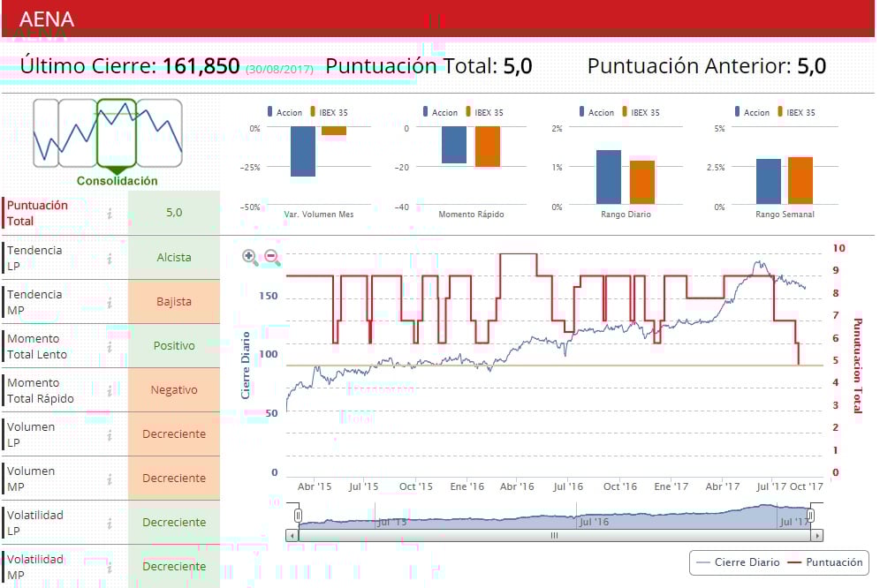This screenshot has height=588, width=880.
Task: Open info icon for Tendencia LP row
Action: click(110, 258)
